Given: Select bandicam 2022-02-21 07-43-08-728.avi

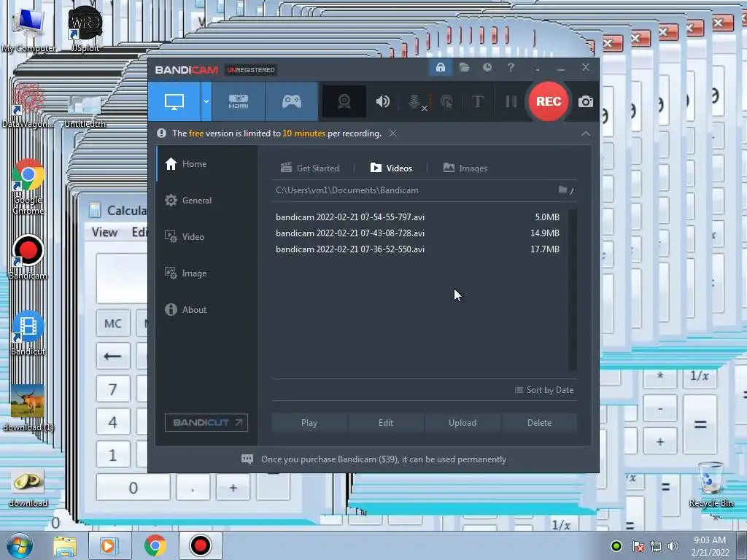Looking at the screenshot, I should click(x=417, y=233).
